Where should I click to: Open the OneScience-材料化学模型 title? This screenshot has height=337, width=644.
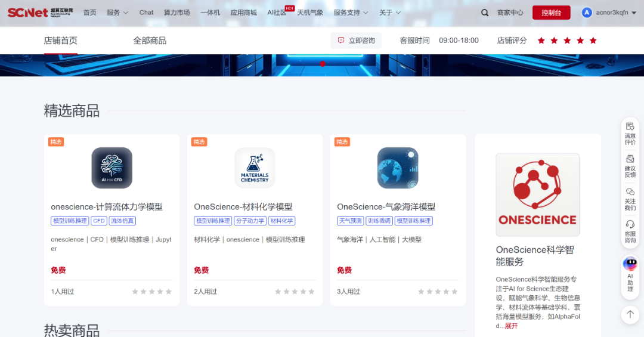[243, 207]
